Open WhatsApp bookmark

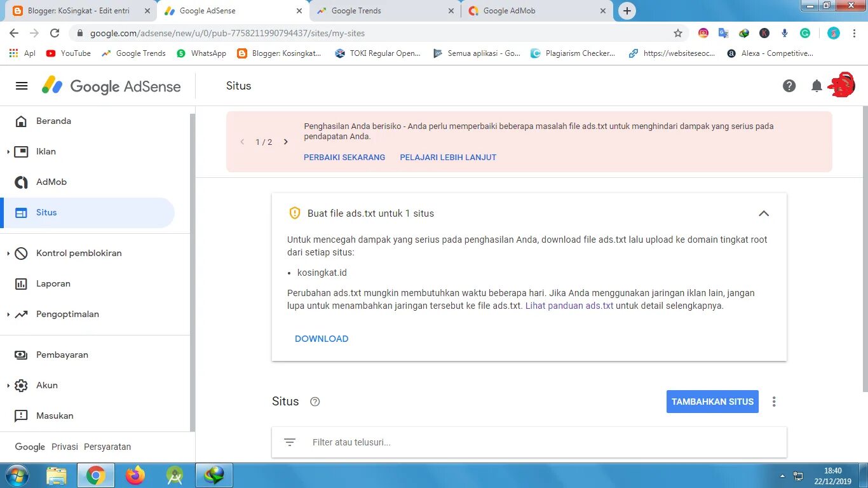(x=201, y=53)
